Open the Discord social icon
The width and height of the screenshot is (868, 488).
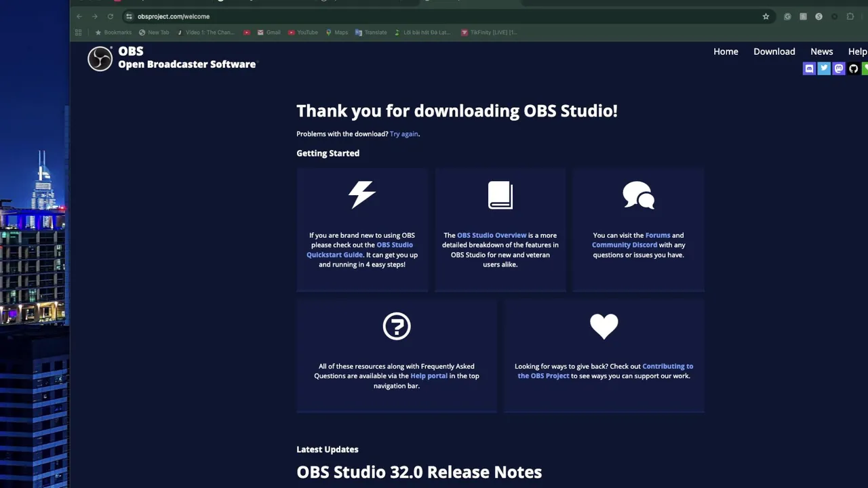809,68
